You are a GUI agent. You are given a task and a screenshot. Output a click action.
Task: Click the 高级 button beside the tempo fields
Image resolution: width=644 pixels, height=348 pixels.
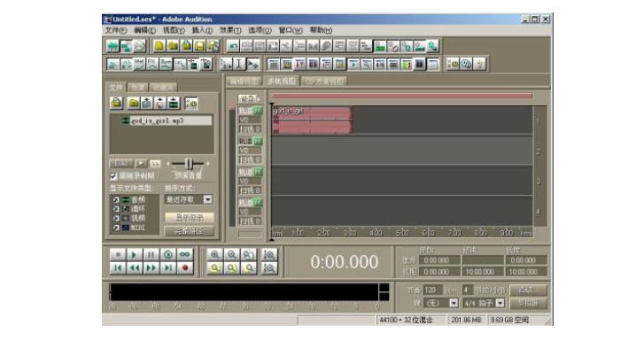[x=528, y=290]
